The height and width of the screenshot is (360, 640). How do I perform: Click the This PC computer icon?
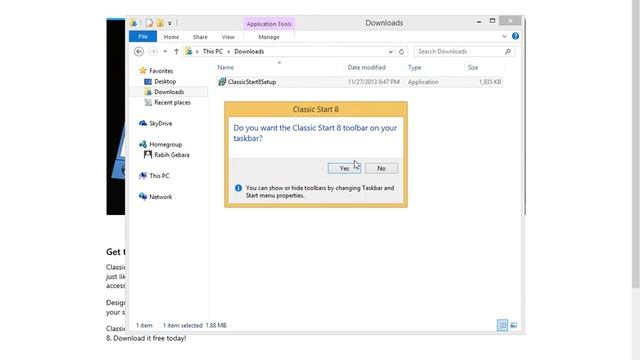[x=142, y=176]
